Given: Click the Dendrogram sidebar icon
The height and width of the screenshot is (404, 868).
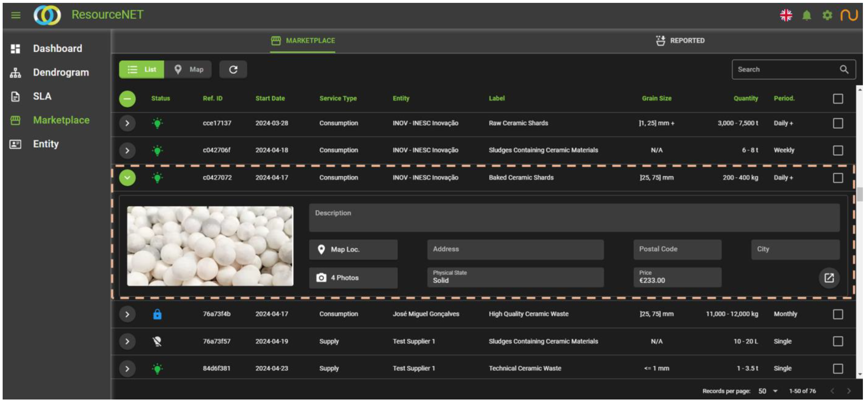Looking at the screenshot, I should coord(15,73).
